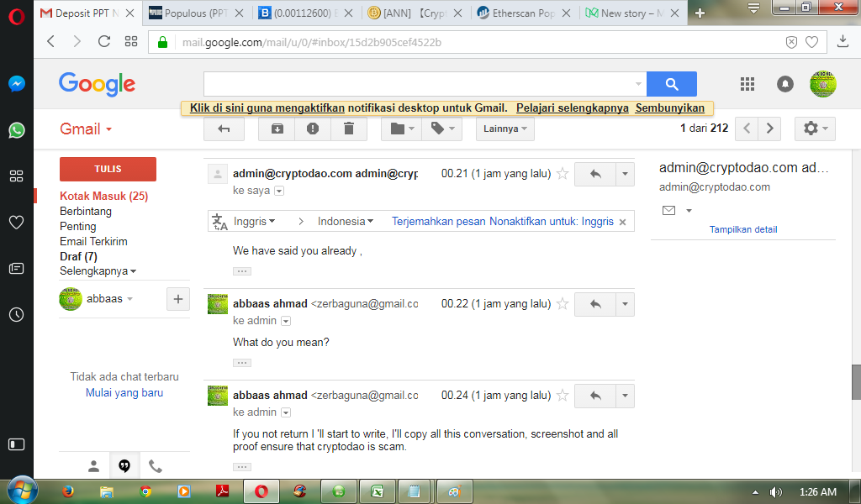Viewport: 861px width, 504px height.
Task: Open Hangouts phone calls icon
Action: 156,466
